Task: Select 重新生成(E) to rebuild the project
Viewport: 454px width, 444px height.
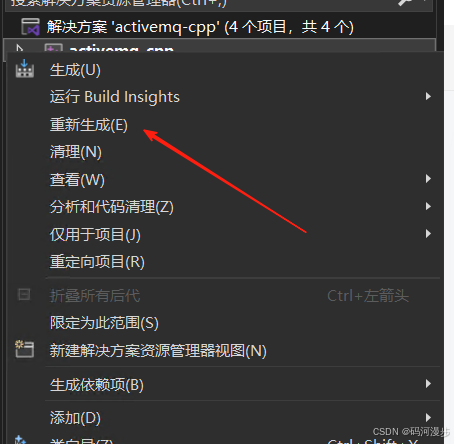Action: (x=89, y=125)
